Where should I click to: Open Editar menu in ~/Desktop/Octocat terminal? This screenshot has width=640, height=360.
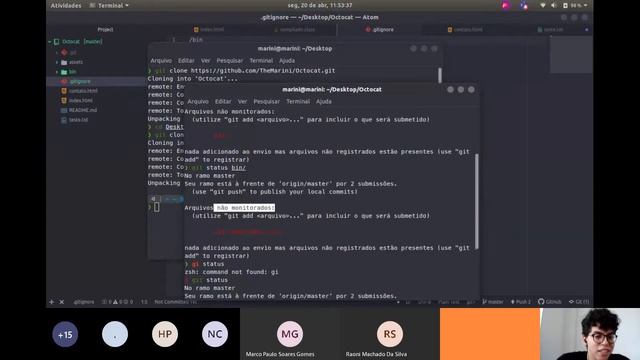click(223, 101)
